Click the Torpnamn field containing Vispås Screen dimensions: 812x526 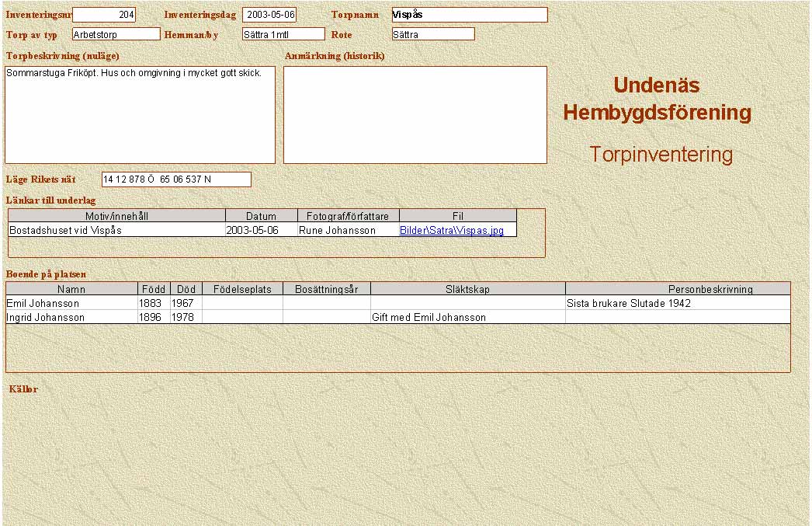click(x=469, y=15)
